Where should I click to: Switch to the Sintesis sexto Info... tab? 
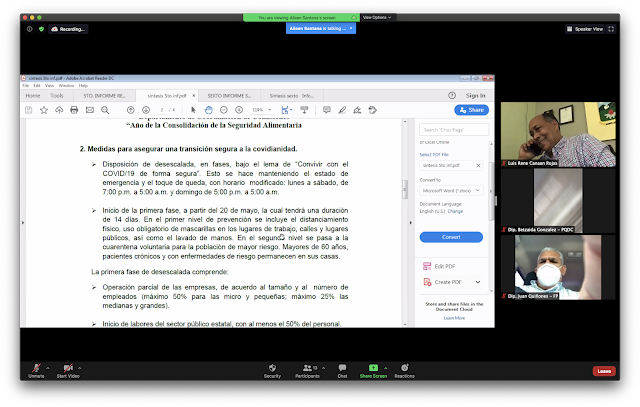(292, 96)
